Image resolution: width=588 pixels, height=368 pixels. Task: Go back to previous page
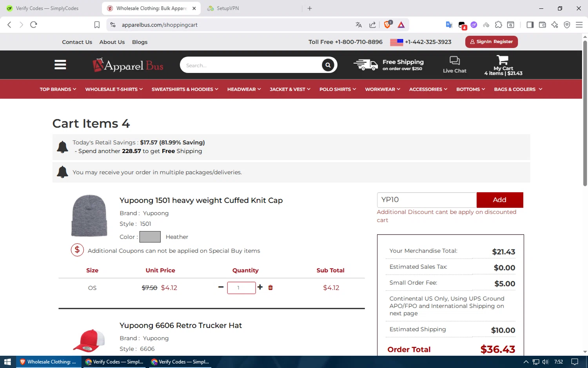pyautogui.click(x=9, y=25)
